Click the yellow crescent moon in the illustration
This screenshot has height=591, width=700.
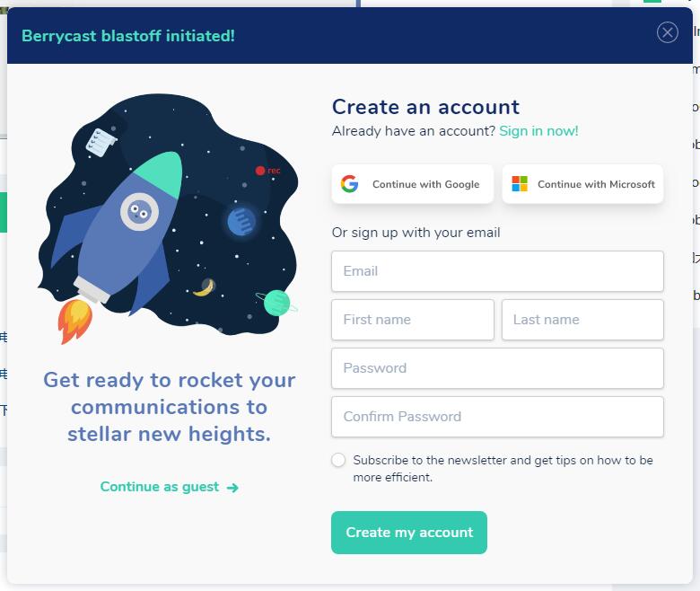[x=206, y=287]
